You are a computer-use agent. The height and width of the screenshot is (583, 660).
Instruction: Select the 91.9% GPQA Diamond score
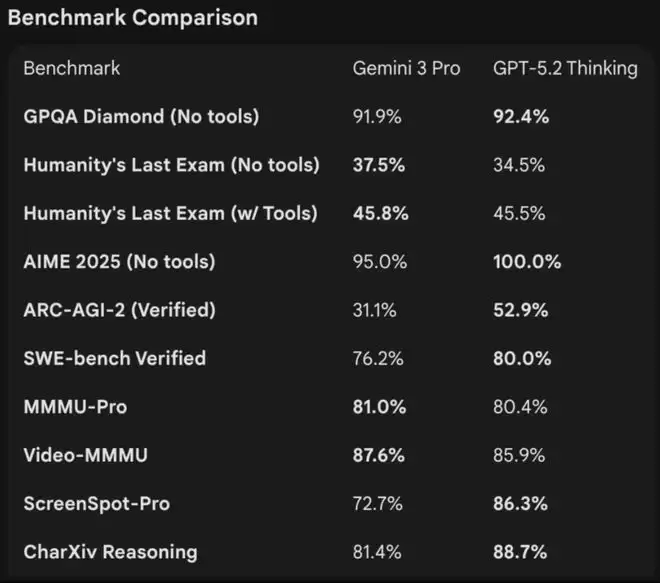click(377, 116)
